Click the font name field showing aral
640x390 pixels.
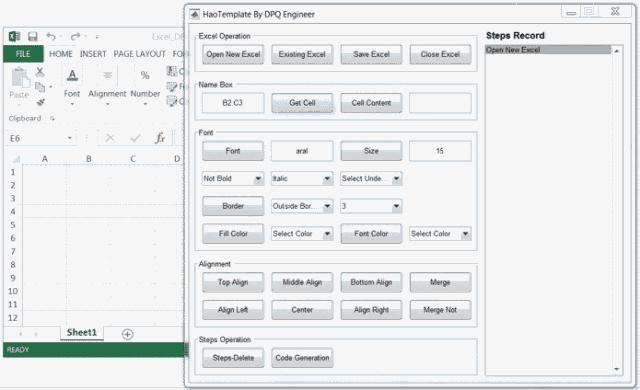click(x=302, y=151)
